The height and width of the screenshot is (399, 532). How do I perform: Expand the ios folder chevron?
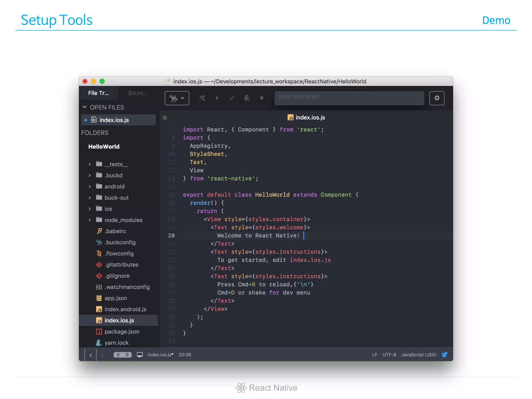(90, 209)
